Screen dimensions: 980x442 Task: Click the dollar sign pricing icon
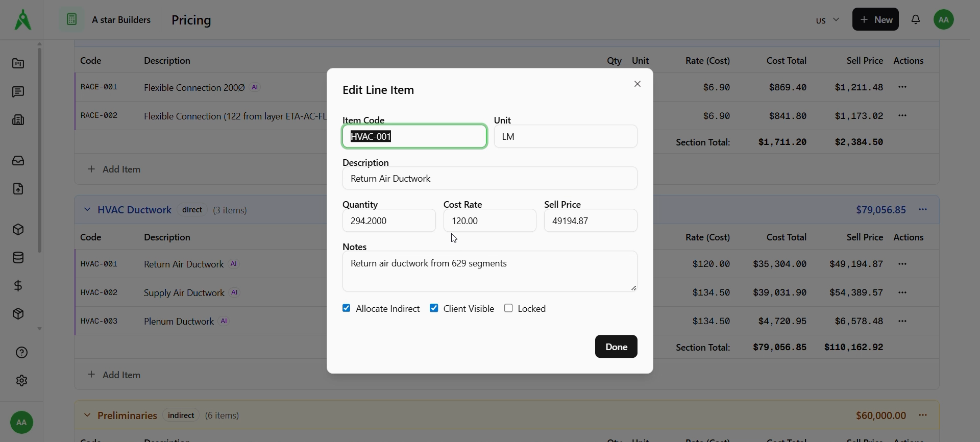[x=18, y=286]
